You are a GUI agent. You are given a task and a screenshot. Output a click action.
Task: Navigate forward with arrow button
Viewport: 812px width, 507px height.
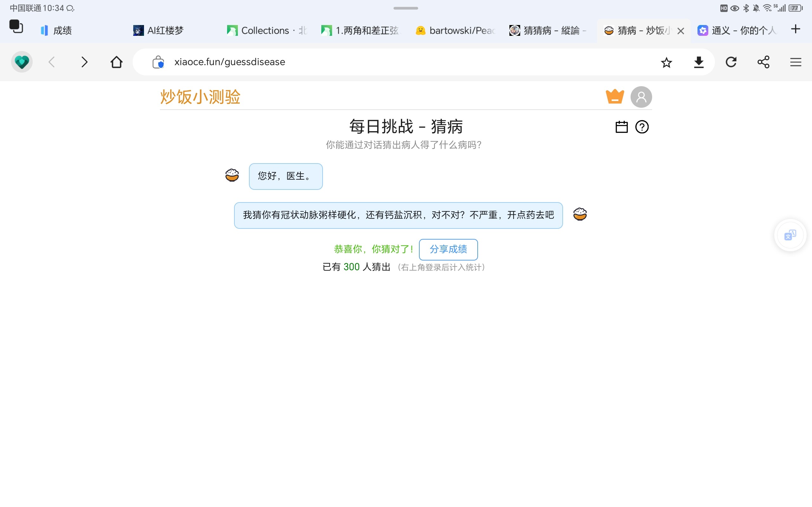(x=84, y=62)
